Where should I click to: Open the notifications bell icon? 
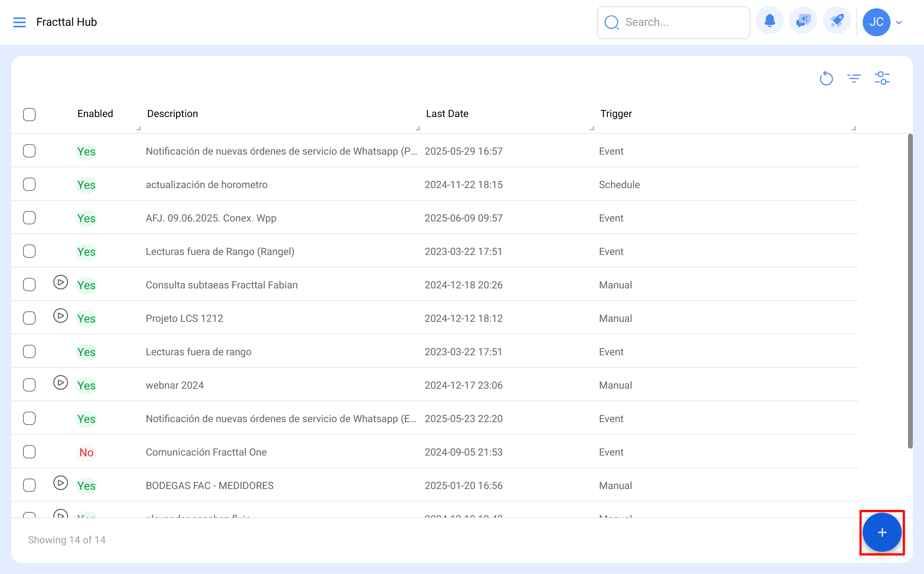[770, 22]
